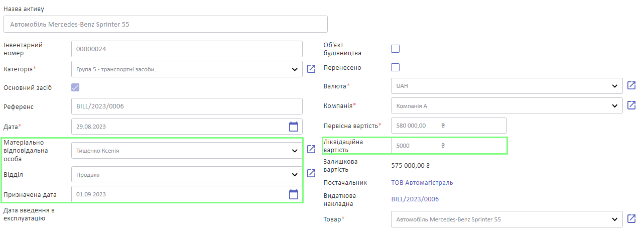Open calendar picker for Призначена дата
644x237 pixels.
(294, 194)
